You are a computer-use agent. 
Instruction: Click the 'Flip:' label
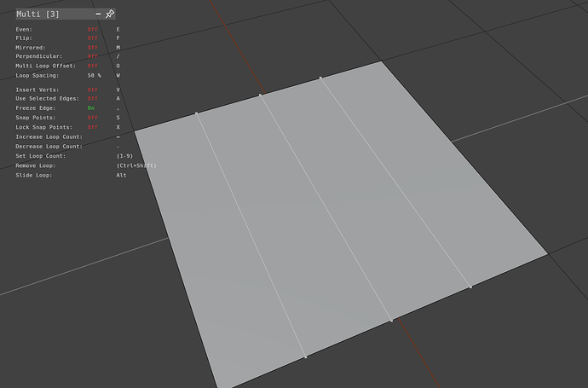(24, 38)
